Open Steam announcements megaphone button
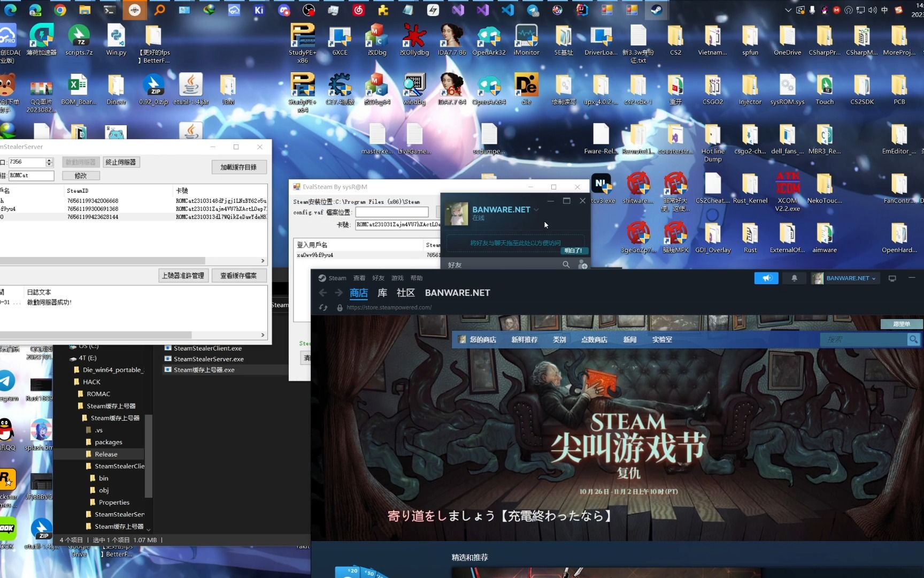This screenshot has width=924, height=578. (766, 278)
